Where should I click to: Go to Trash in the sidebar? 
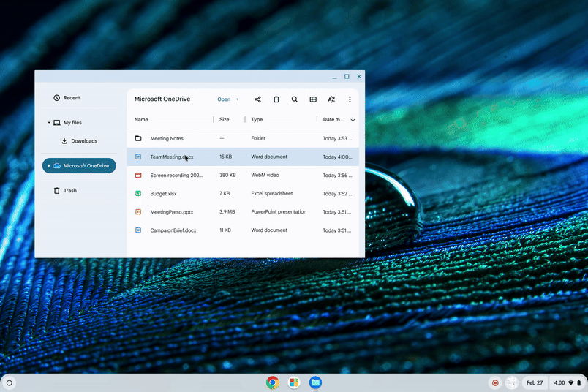[x=69, y=191]
